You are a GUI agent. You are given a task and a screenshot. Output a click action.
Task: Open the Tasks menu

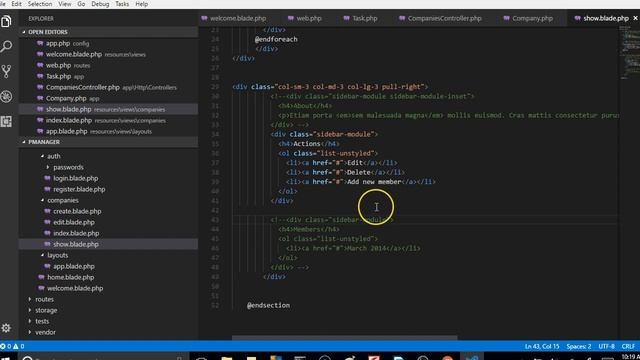pos(122,4)
